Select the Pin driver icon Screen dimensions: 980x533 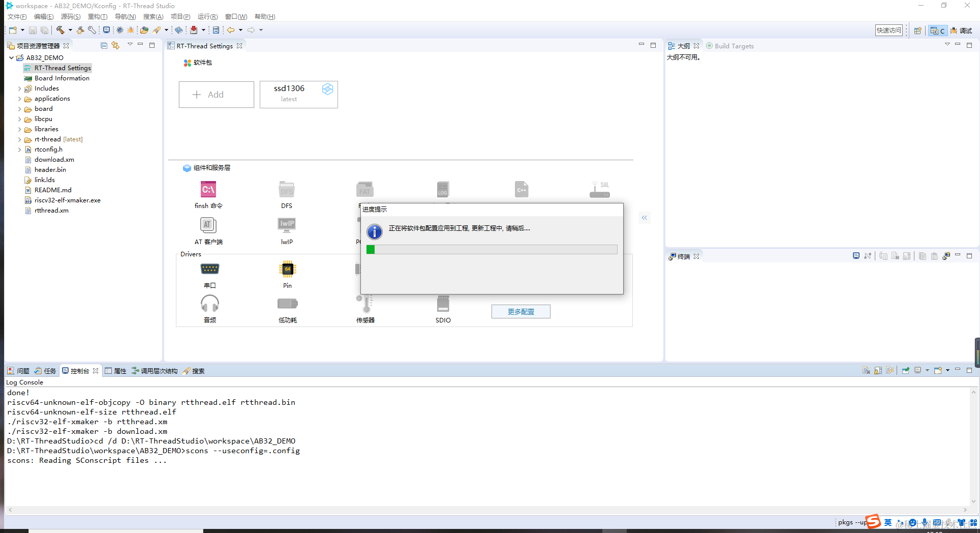pyautogui.click(x=288, y=269)
